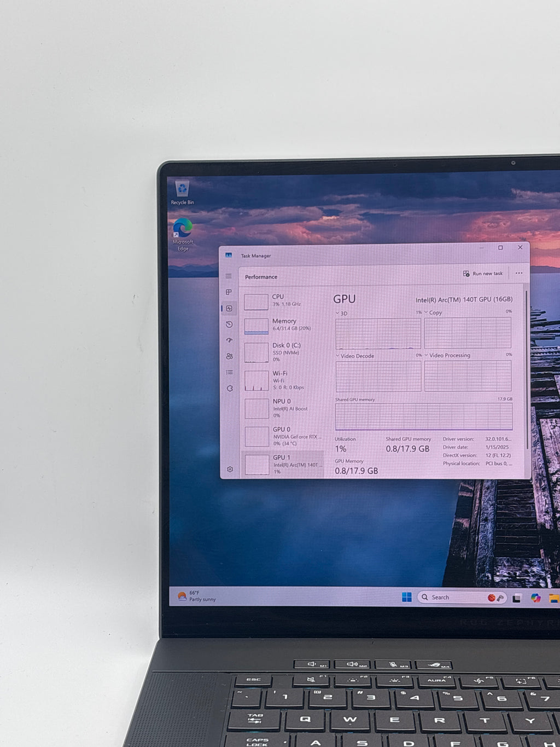560x747 pixels.
Task: Open the Windows Start button
Action: point(406,597)
